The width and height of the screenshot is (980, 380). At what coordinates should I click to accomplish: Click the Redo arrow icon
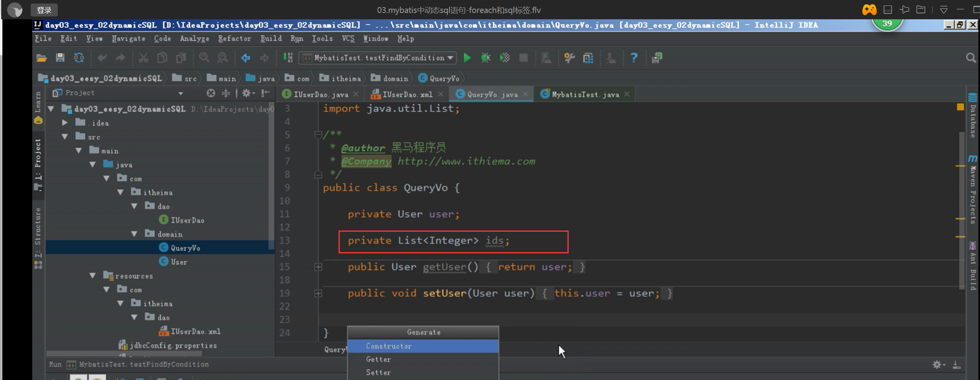point(120,58)
